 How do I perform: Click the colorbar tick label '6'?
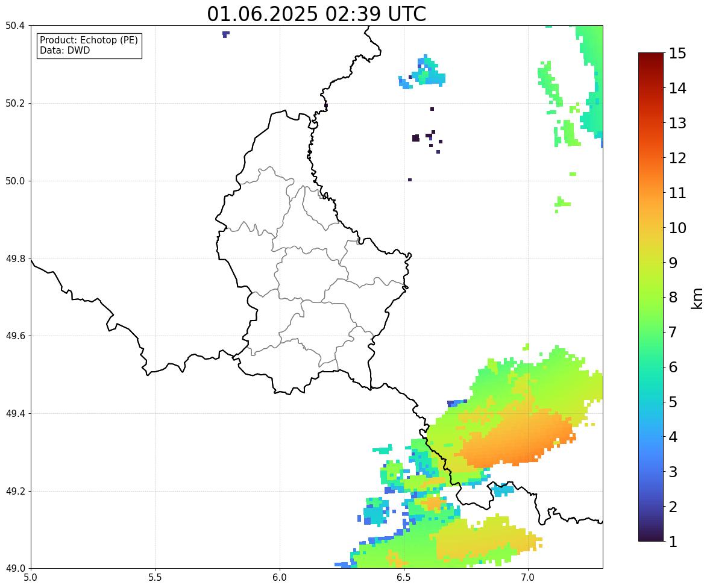point(673,367)
